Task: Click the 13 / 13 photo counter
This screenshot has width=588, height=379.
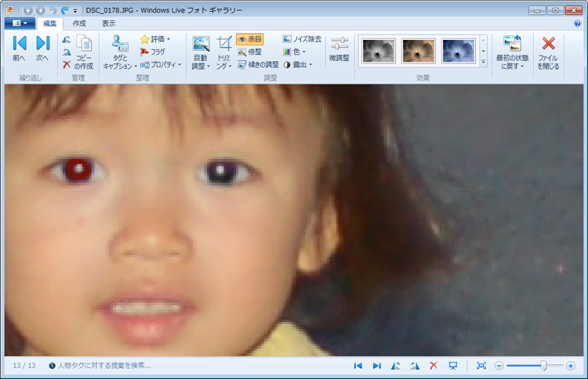Action: (x=24, y=366)
